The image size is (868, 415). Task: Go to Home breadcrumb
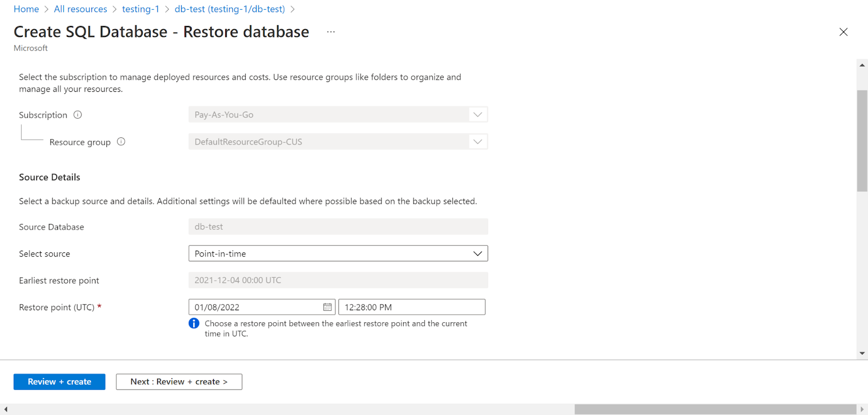(x=26, y=9)
